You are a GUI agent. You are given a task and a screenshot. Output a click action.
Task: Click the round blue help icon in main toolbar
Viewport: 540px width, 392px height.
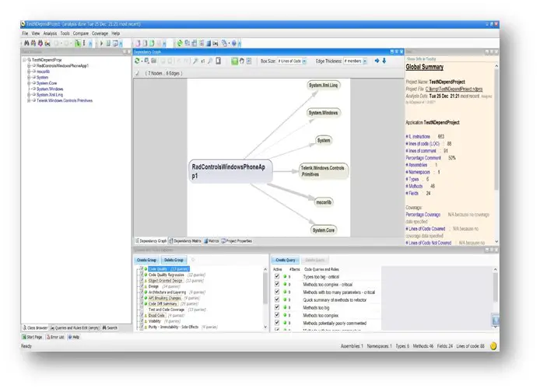234,44
